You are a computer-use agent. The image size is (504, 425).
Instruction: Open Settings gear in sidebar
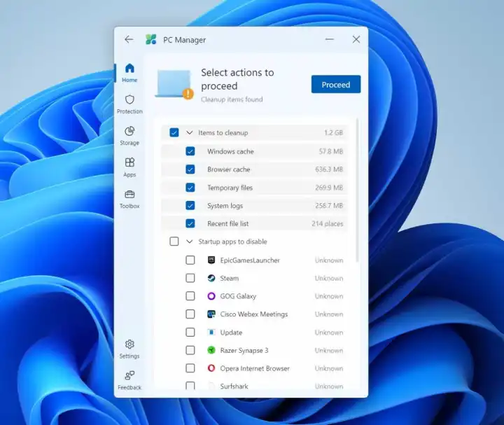pos(129,344)
